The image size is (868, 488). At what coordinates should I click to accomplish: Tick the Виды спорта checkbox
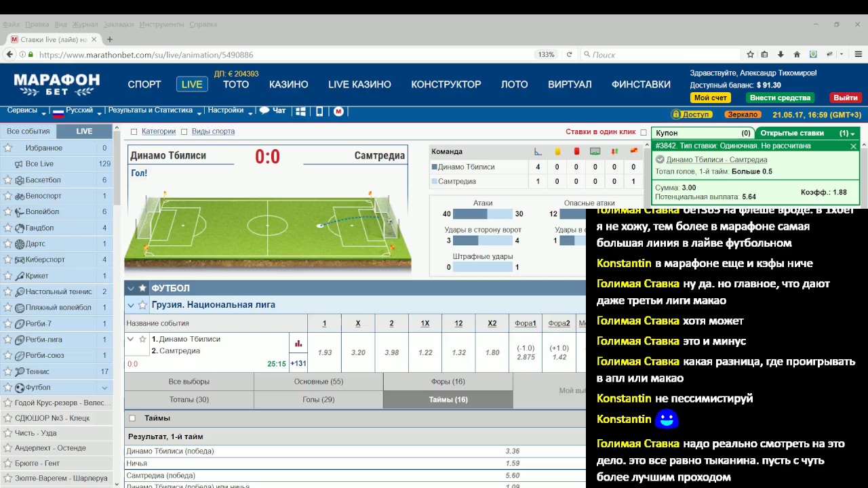coord(184,131)
